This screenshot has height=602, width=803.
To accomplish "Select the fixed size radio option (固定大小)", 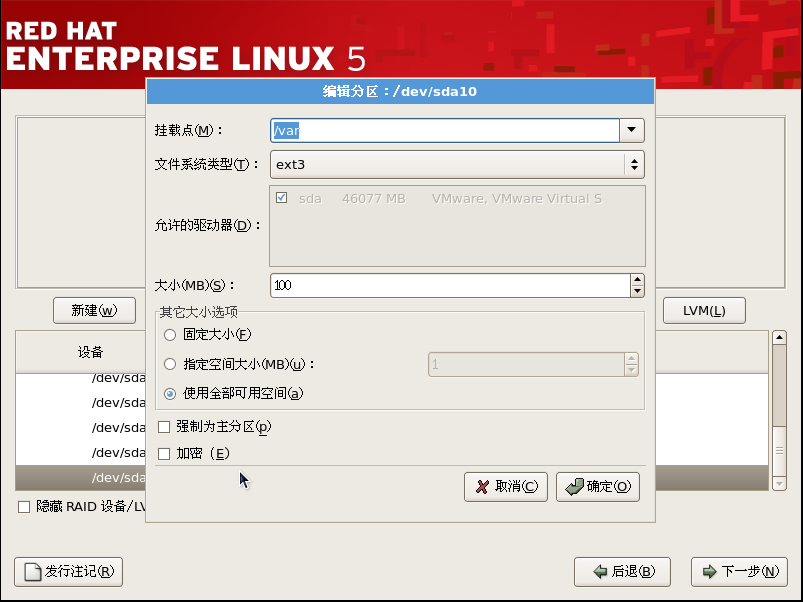I will click(x=170, y=335).
